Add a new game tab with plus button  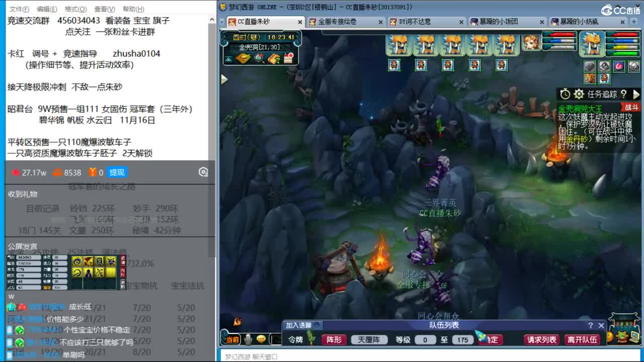[x=633, y=22]
